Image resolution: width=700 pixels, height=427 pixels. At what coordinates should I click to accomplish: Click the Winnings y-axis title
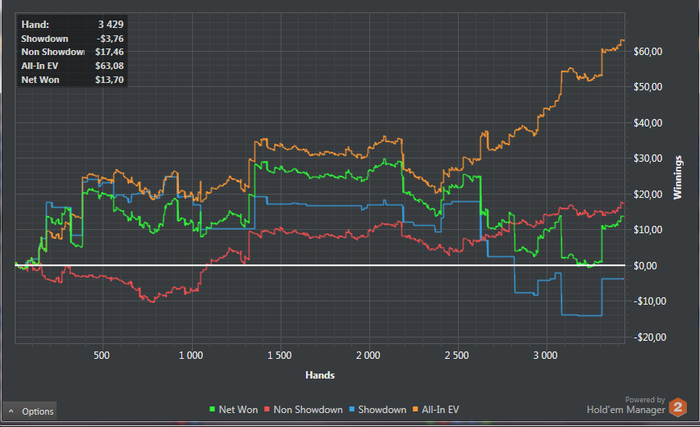[x=678, y=177]
